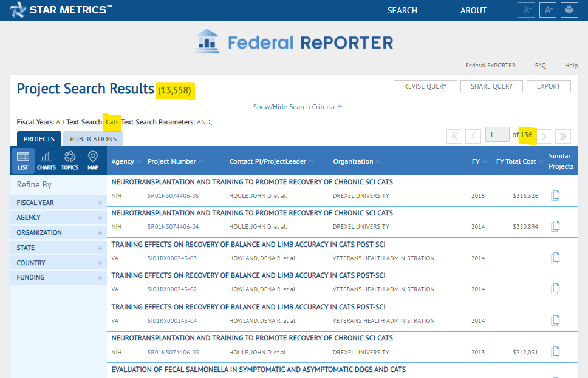Open similar projects for 5R01NS074406-03

[555, 352]
